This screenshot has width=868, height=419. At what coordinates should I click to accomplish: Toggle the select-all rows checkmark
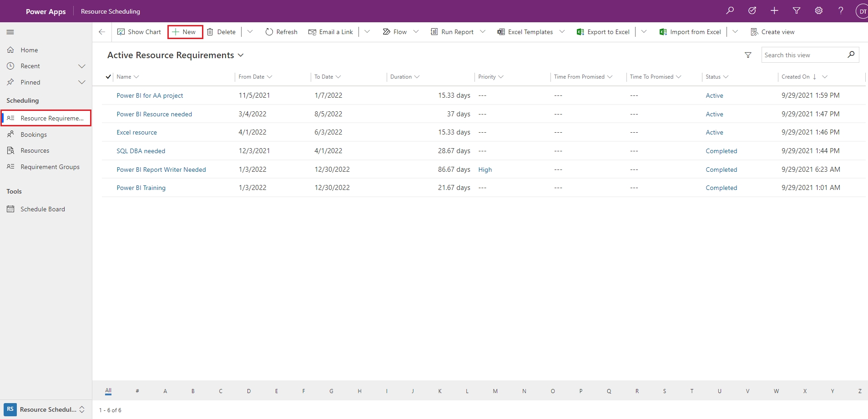pos(108,77)
